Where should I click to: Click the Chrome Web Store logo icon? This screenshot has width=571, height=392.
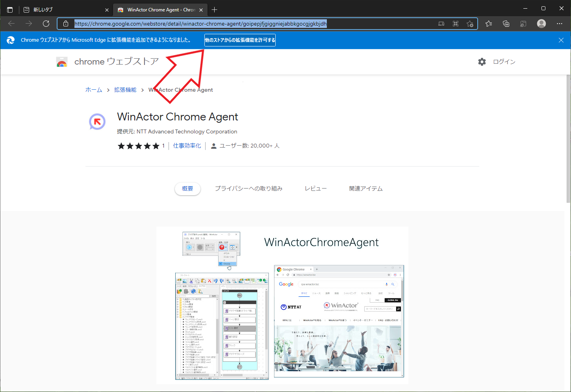click(62, 61)
